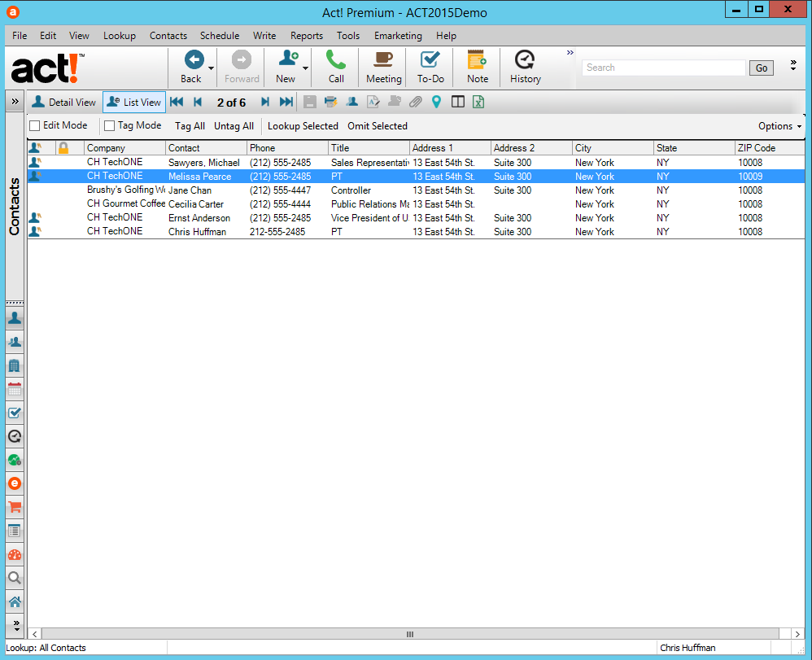This screenshot has width=812, height=660.
Task: Go to first record icon
Action: tap(177, 102)
